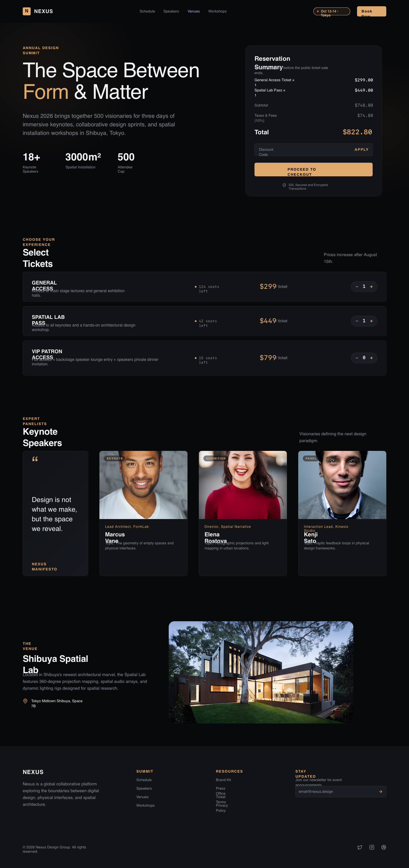Increase General Access ticket quantity
This screenshot has width=409, height=868.
click(x=372, y=287)
